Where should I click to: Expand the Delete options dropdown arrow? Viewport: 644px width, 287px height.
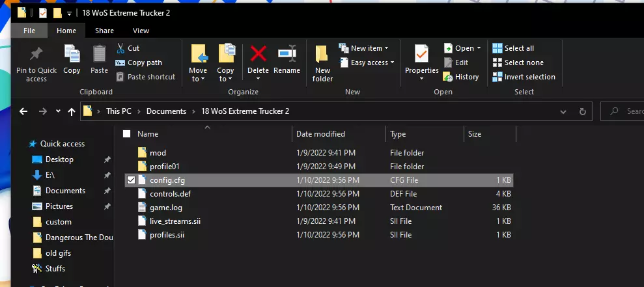[x=259, y=79]
